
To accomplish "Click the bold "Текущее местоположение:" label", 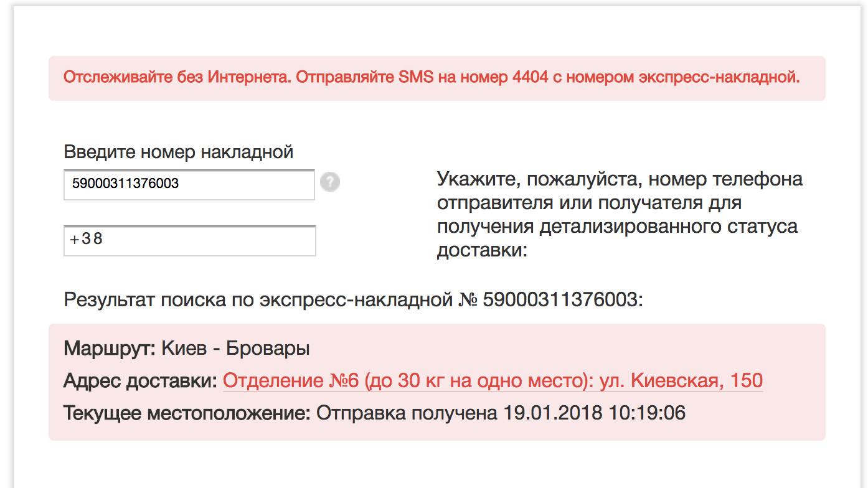I will (187, 413).
